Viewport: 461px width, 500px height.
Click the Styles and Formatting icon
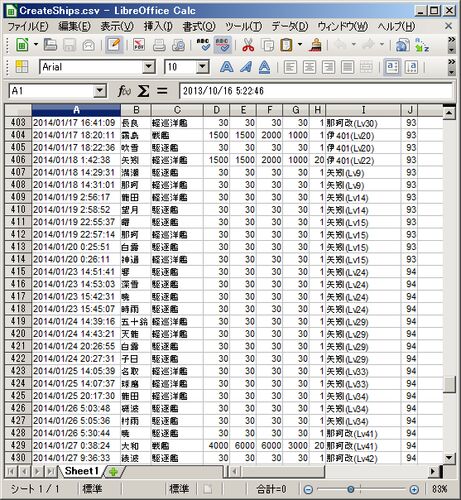22,67
